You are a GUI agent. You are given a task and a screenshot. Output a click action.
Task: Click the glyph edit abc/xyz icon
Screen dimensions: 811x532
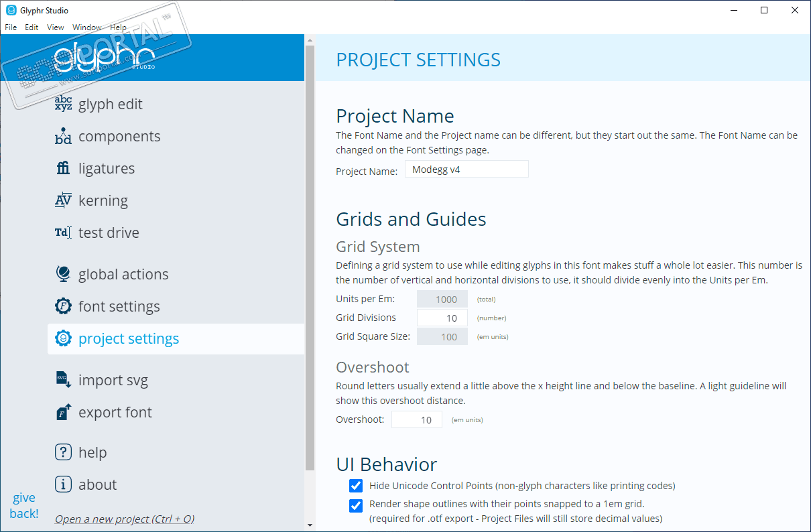(x=63, y=104)
